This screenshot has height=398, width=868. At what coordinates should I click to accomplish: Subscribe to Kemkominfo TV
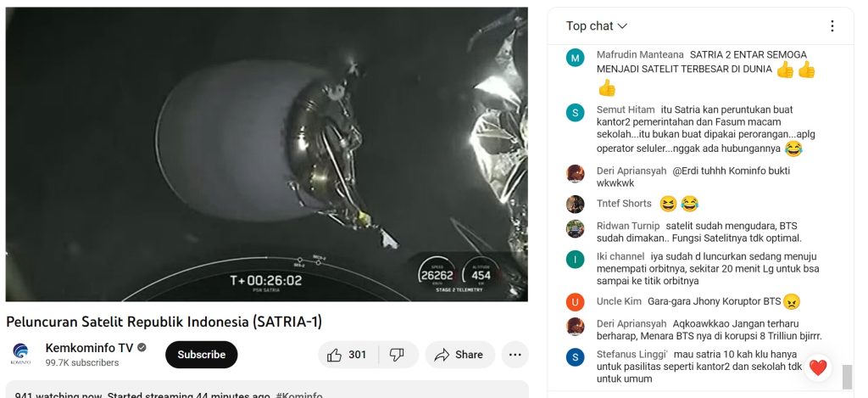click(201, 355)
